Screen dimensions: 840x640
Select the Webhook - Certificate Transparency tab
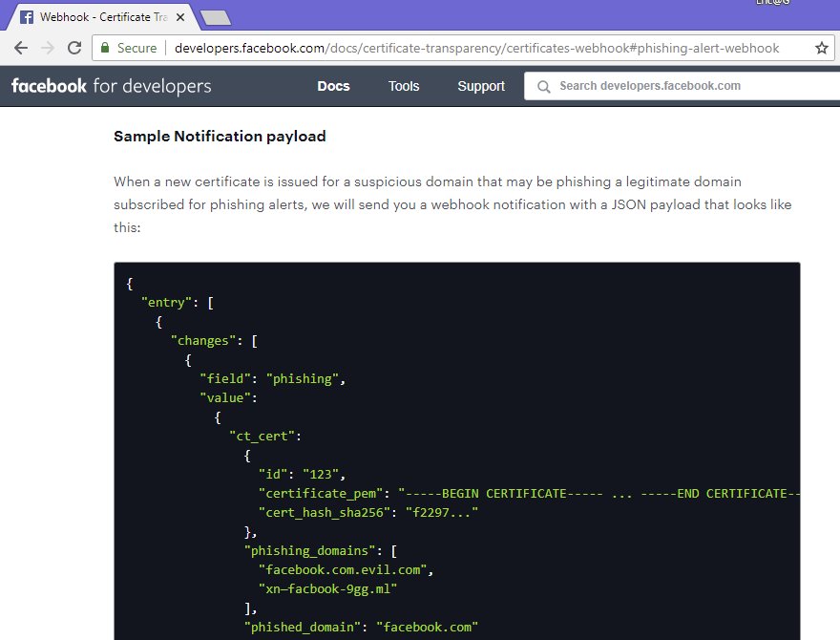[103, 17]
